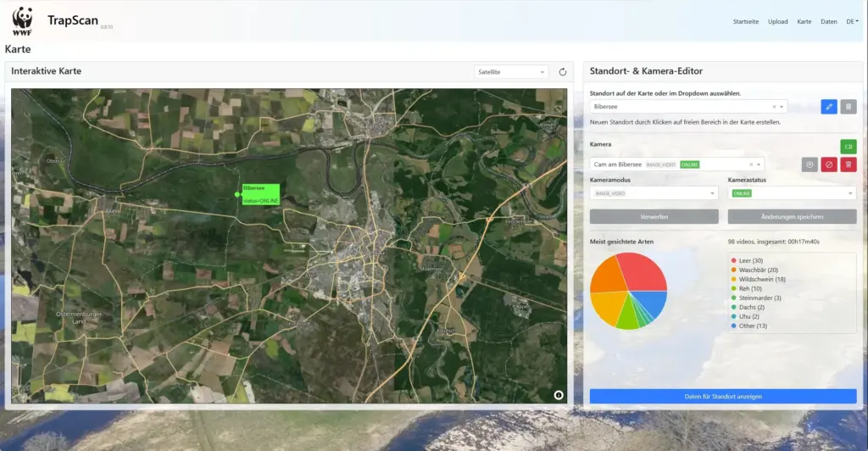Select the Bibersee marker on the map

pos(237,195)
